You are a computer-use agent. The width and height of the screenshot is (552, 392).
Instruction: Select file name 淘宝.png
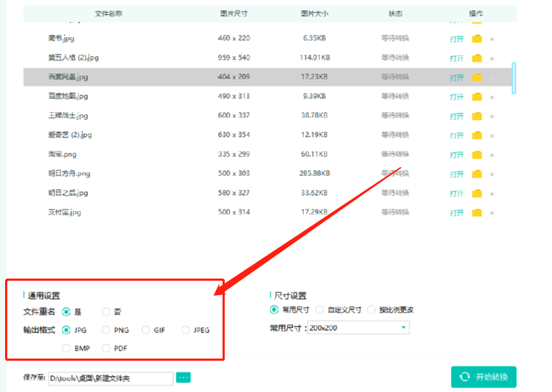tap(63, 154)
